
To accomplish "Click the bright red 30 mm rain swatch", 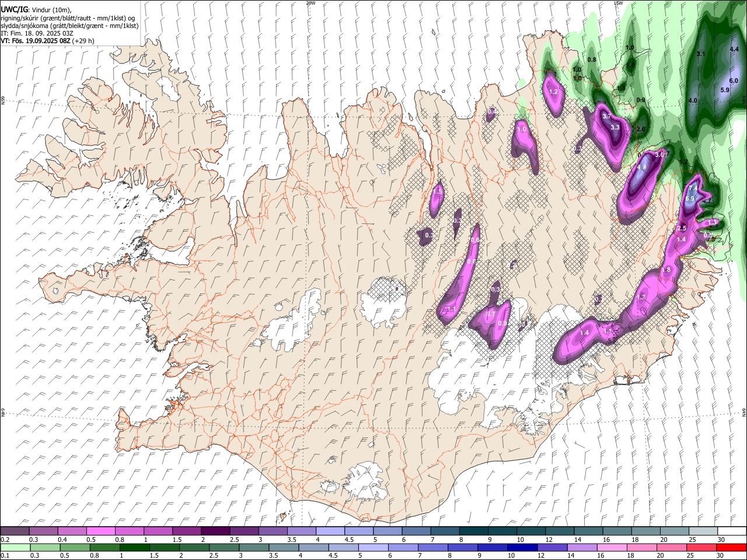I will 732,547.
